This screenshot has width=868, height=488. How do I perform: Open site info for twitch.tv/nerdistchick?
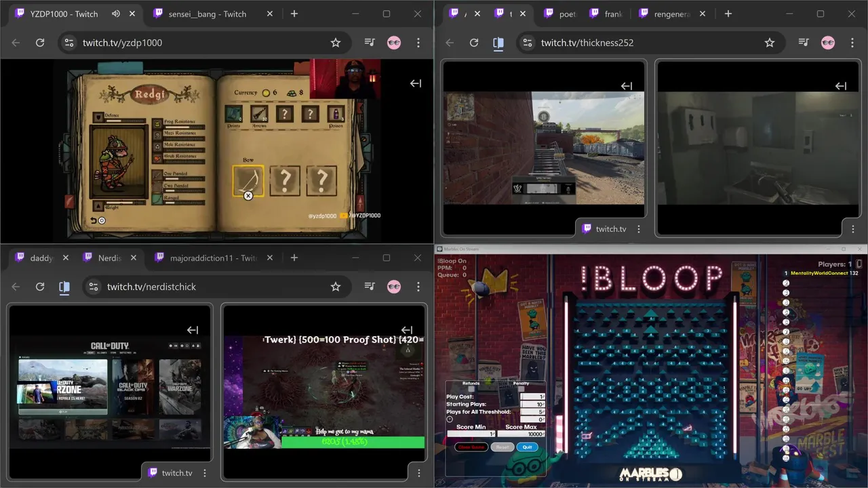[x=93, y=287]
